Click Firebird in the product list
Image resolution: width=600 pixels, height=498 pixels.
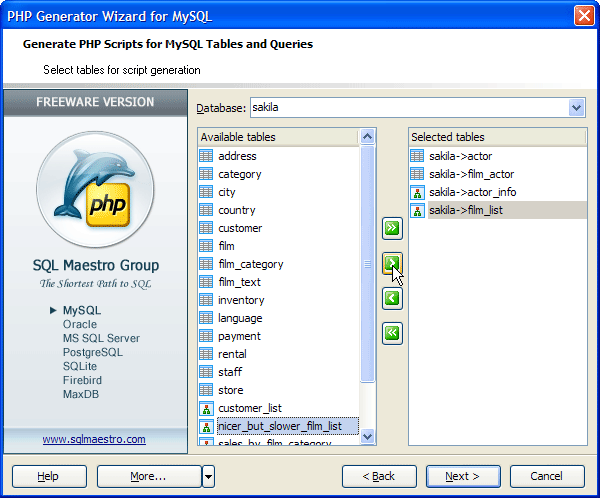(x=82, y=380)
